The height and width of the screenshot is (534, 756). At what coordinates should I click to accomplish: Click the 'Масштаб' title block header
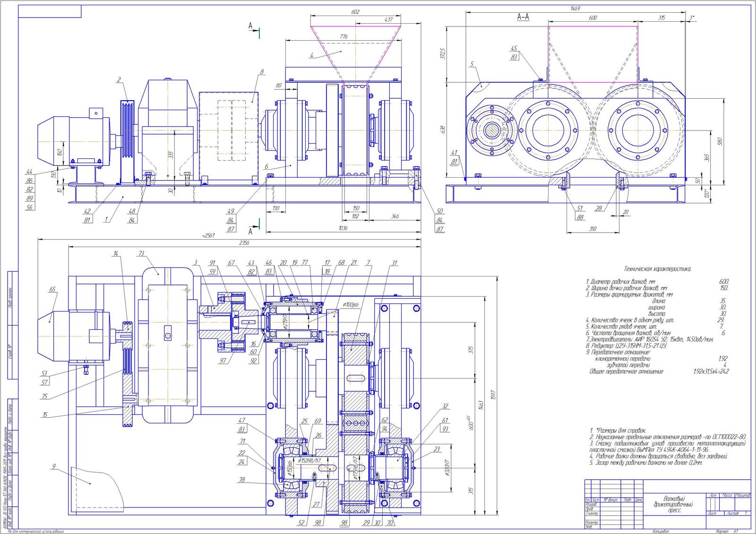tap(743, 495)
